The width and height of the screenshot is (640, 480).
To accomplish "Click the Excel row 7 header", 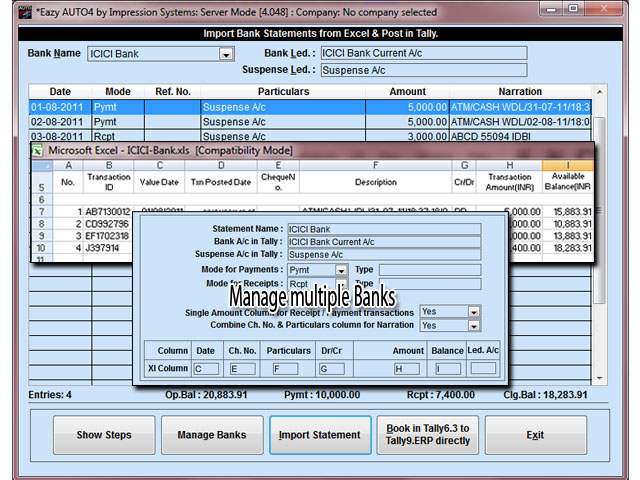I will pos(42,212).
